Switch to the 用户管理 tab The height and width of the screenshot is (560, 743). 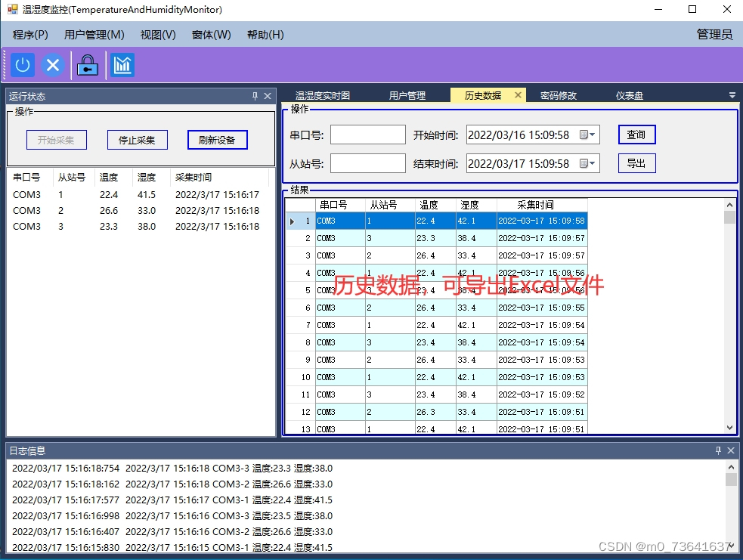pos(407,96)
